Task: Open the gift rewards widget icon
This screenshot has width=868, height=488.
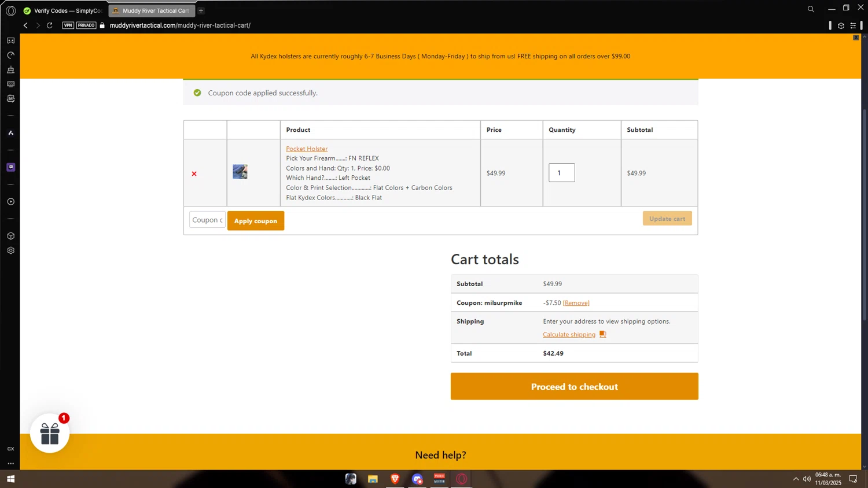Action: [x=50, y=433]
